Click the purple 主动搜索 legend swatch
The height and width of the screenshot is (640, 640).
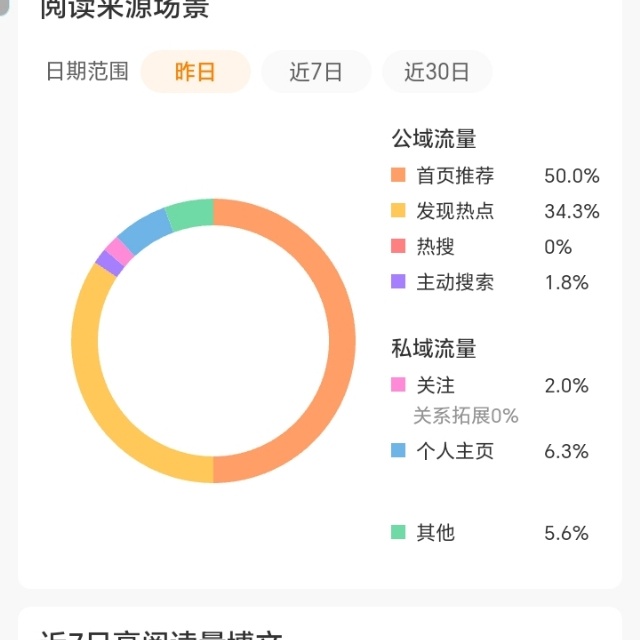(x=398, y=282)
